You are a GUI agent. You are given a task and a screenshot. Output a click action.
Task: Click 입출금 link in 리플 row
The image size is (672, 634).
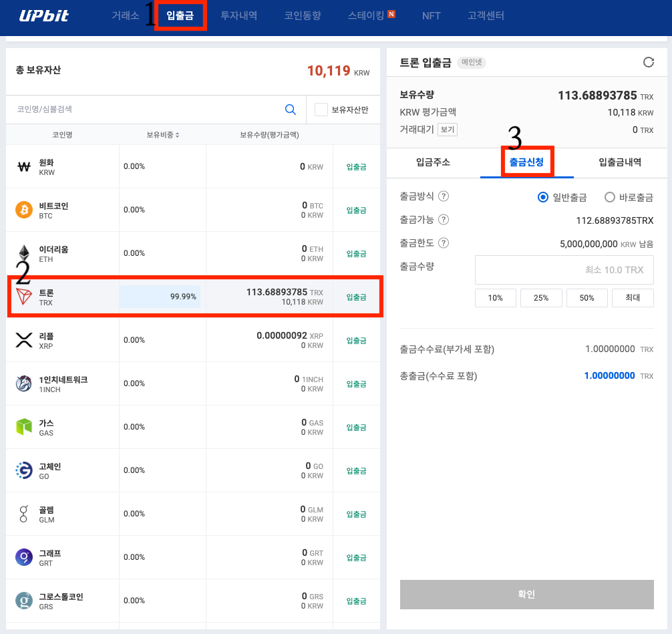(x=356, y=340)
